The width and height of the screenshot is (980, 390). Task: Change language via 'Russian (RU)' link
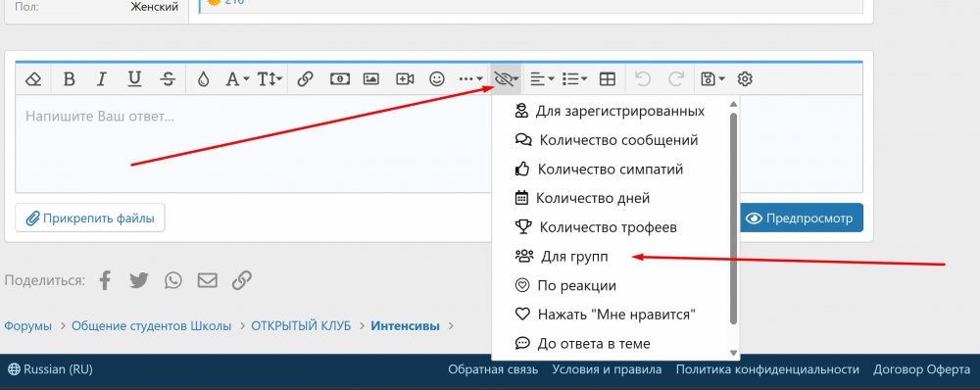point(51,370)
